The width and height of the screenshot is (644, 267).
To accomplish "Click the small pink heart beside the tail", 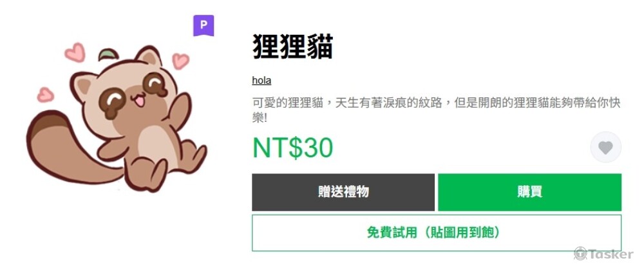I will pyautogui.click(x=45, y=95).
